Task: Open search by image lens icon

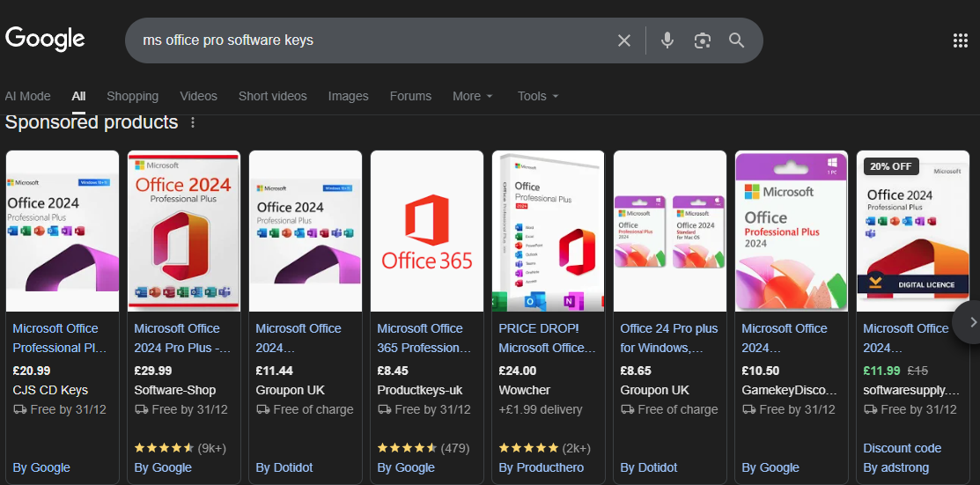Action: pyautogui.click(x=702, y=40)
